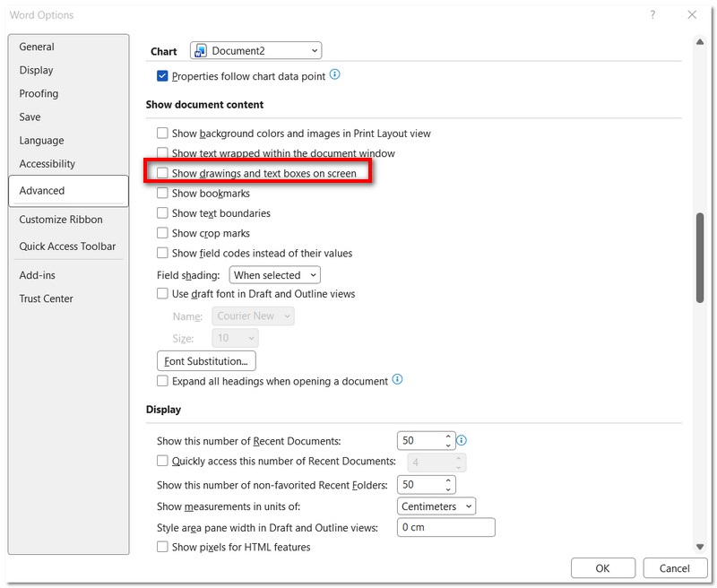The height and width of the screenshot is (588, 717).
Task: Open the Field shading dropdown
Action: (x=274, y=274)
